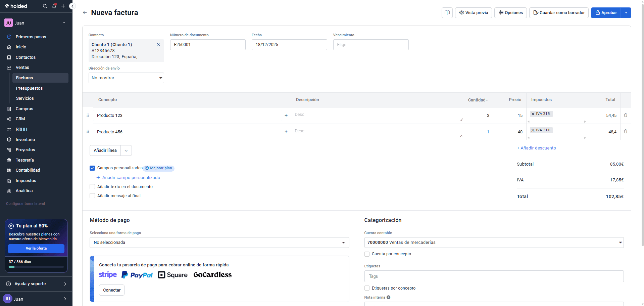
Task: Open Presupuestos in the Ventas submenu
Action: pos(29,88)
